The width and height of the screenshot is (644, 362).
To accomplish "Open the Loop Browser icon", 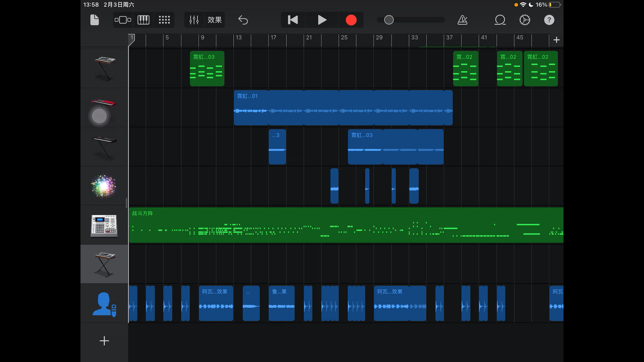I will 500,20.
